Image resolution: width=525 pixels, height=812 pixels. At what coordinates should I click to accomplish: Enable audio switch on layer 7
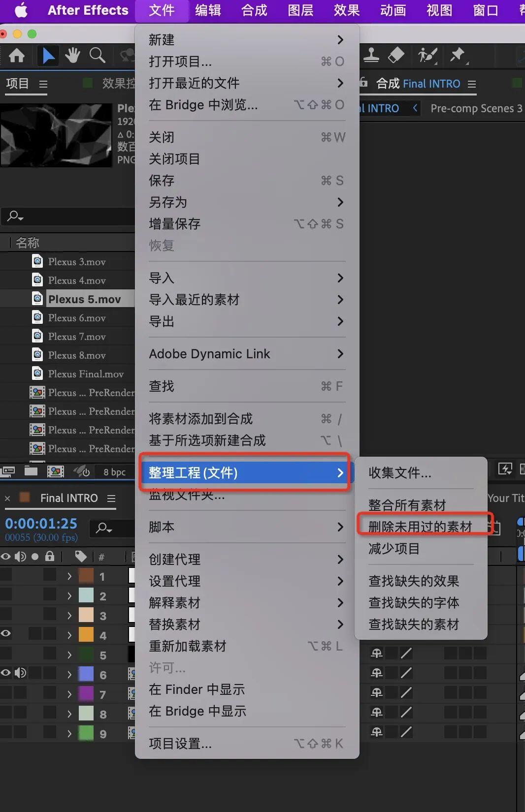coord(20,692)
